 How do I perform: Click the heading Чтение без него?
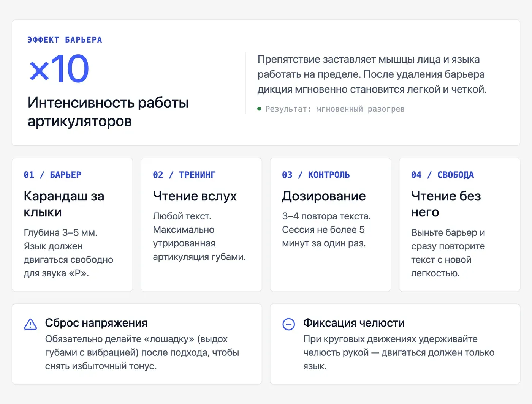pos(446,204)
